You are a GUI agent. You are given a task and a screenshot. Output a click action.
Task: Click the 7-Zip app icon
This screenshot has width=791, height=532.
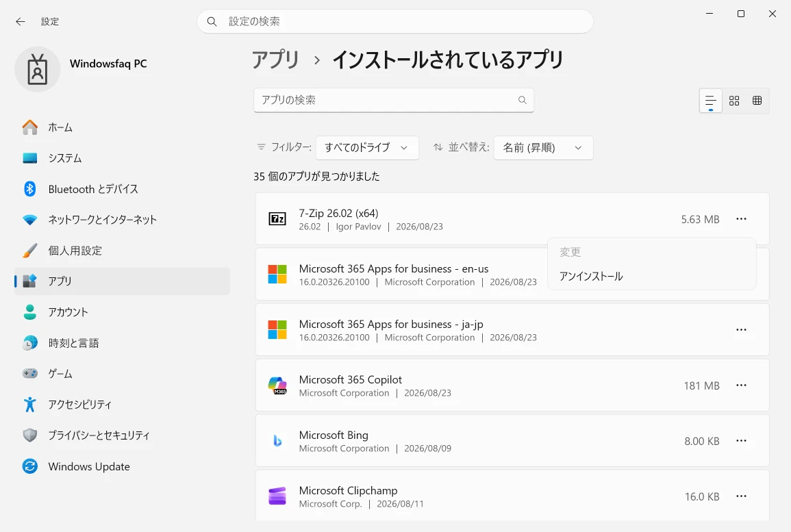(x=277, y=219)
